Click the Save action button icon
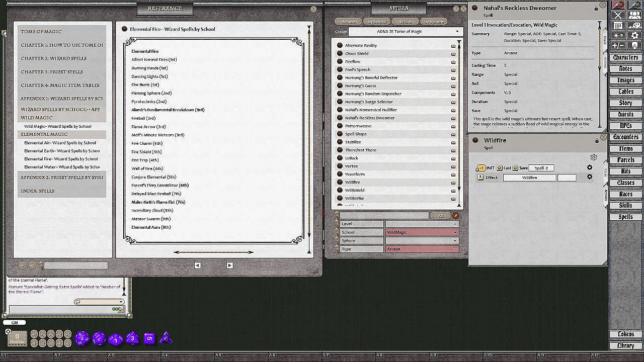The width and height of the screenshot is (644, 362). (x=515, y=168)
